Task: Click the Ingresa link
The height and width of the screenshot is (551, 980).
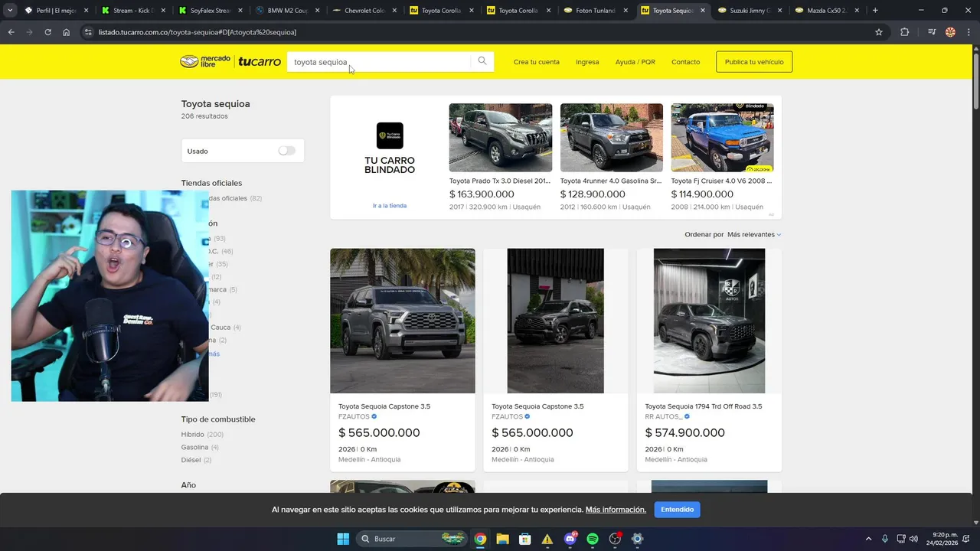Action: (587, 62)
